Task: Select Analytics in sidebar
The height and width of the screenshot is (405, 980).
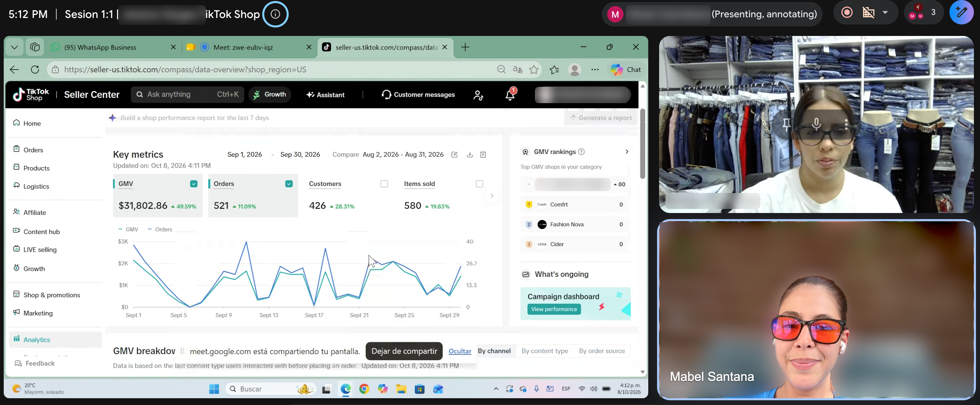Action: click(x=56, y=340)
